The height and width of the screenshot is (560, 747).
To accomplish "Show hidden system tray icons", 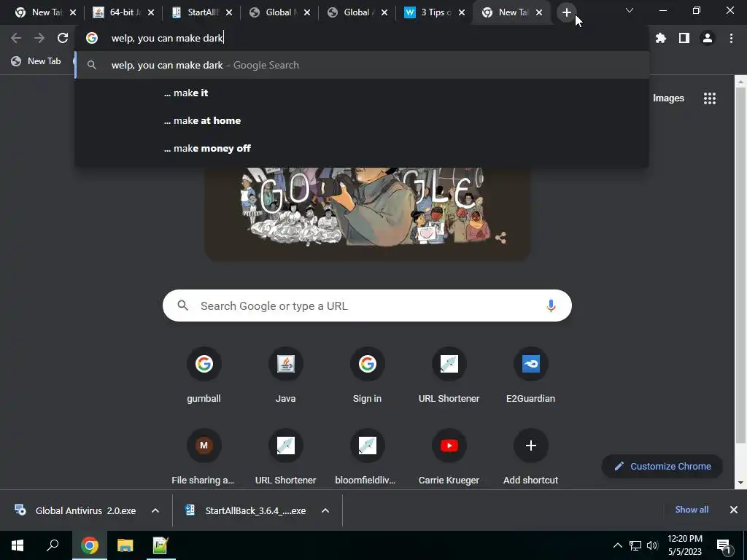I will 617,545.
